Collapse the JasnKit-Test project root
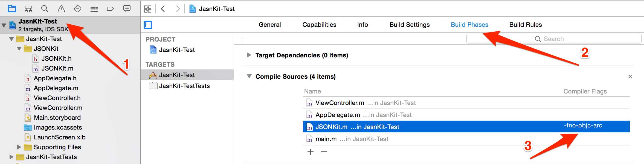644x164 pixels. pyautogui.click(x=4, y=25)
